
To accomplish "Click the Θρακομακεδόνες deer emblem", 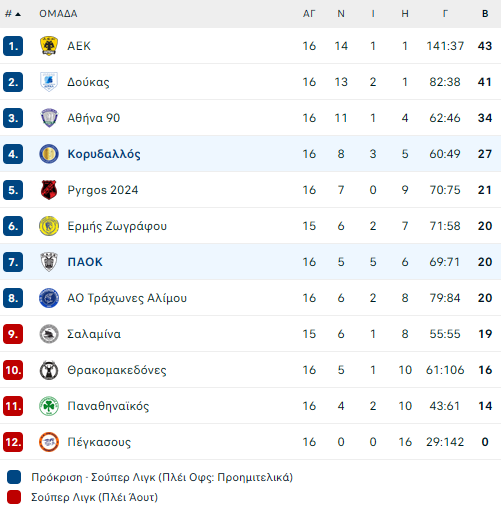I will pyautogui.click(x=49, y=370).
